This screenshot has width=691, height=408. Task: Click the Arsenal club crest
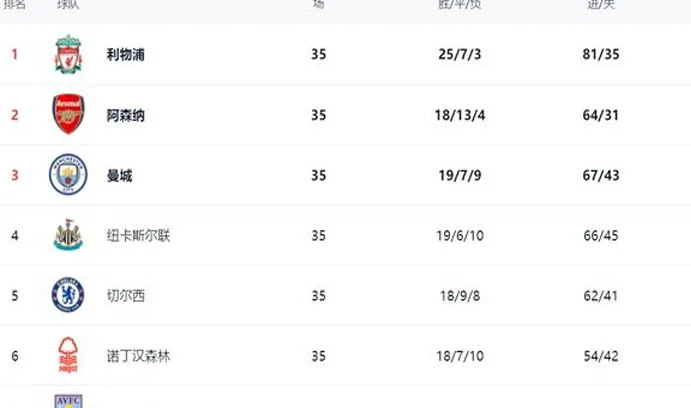pyautogui.click(x=68, y=114)
